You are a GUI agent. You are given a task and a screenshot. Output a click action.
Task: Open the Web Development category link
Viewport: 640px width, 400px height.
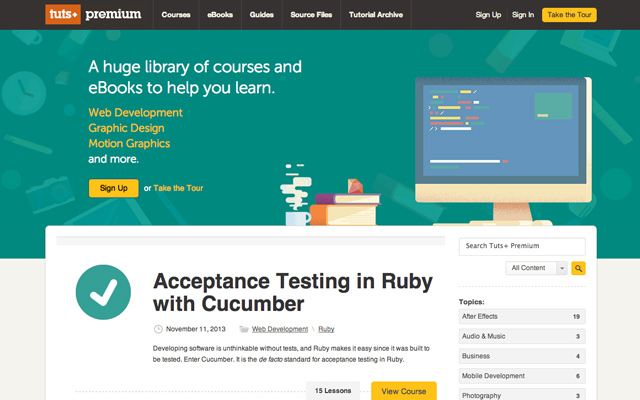point(280,329)
